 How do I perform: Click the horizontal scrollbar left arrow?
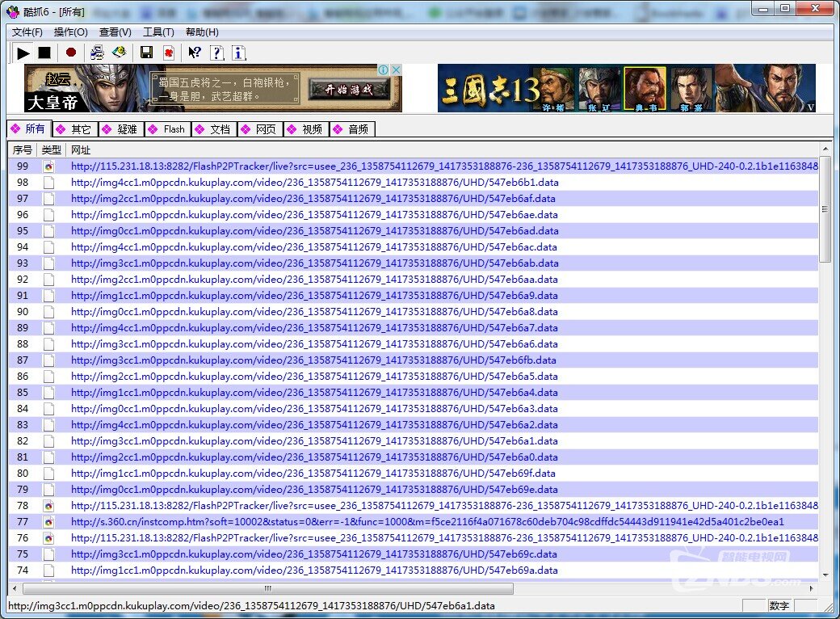click(15, 588)
